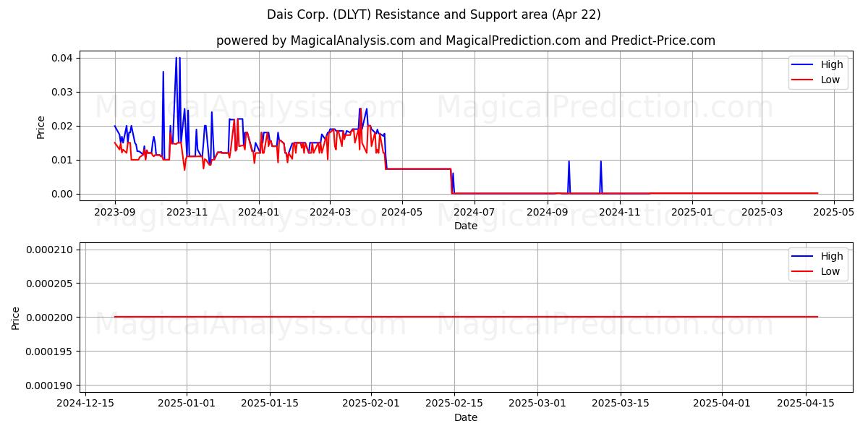
Task: Click the '2025-02-01' x-axis label in the bottom chart
Action: (371, 404)
